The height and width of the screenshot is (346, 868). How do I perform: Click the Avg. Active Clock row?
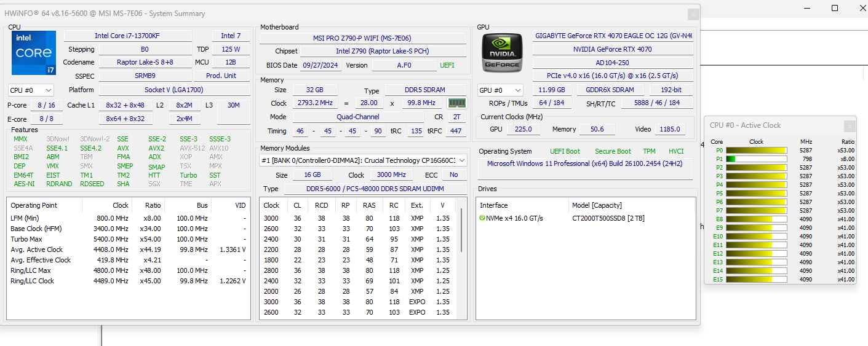pos(128,250)
